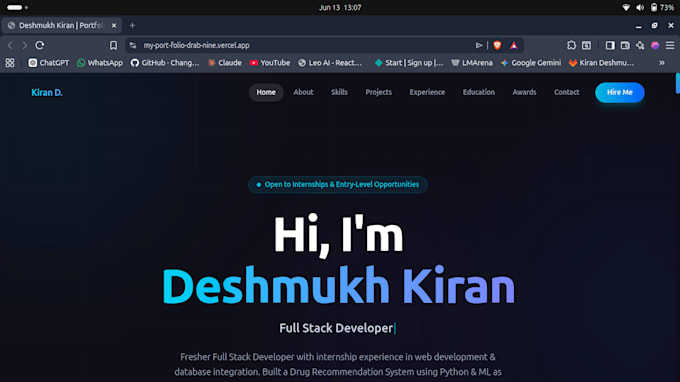Open the GitHub Chang... bookmark
The width and height of the screenshot is (680, 382).
click(165, 63)
